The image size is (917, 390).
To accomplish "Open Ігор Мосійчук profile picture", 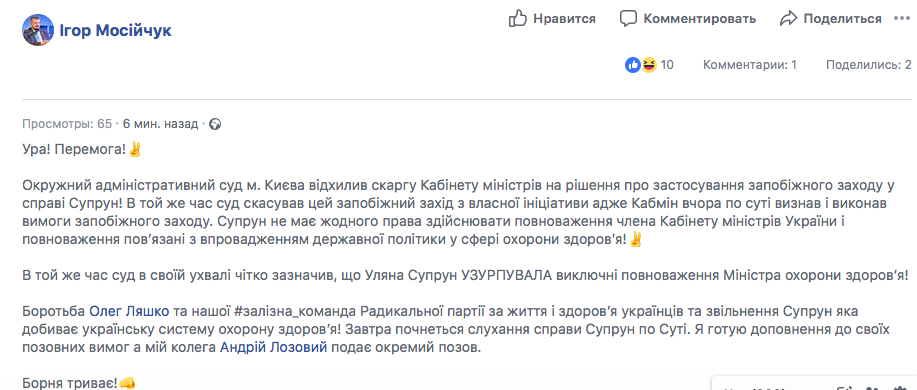I will click(38, 30).
